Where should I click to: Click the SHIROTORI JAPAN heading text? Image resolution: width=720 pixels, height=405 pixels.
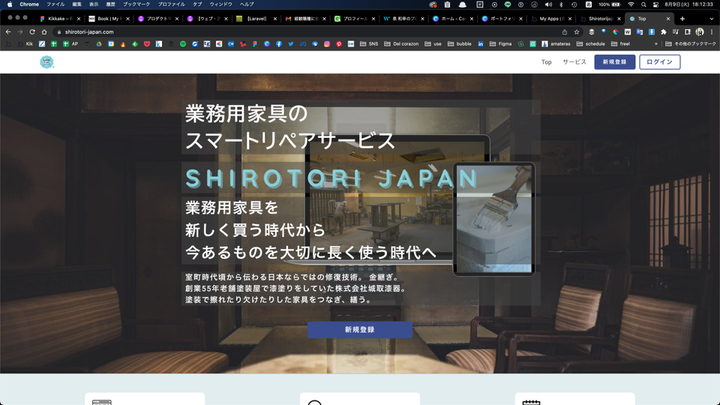point(332,178)
